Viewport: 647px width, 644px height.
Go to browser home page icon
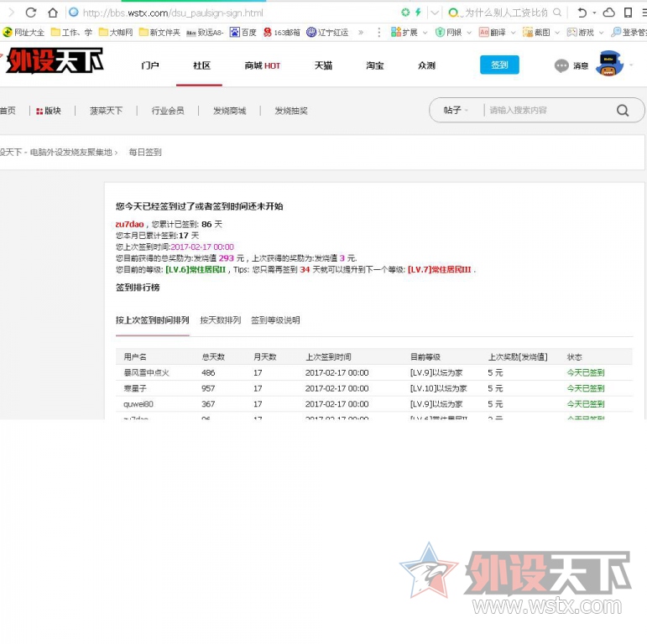point(53,13)
